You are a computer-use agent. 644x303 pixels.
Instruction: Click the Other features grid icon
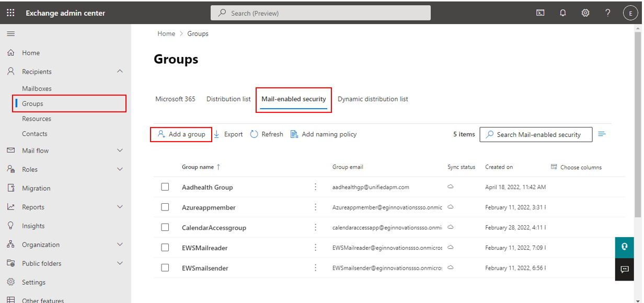pos(10,300)
